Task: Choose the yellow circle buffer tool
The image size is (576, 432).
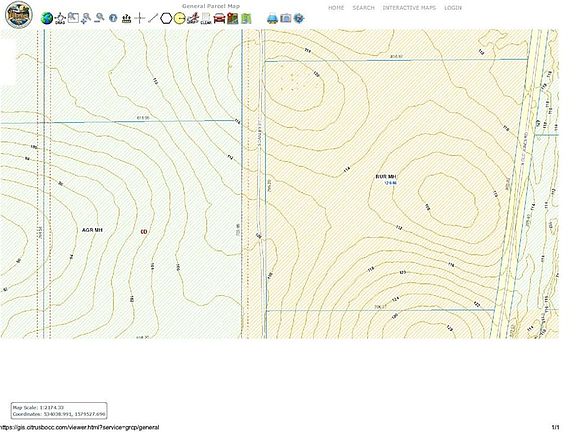Action: pos(179,18)
